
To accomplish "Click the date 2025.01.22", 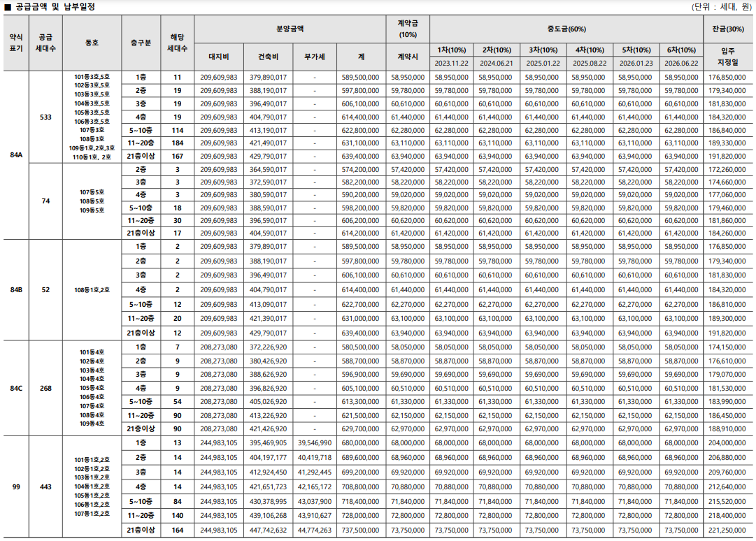I will tap(543, 64).
